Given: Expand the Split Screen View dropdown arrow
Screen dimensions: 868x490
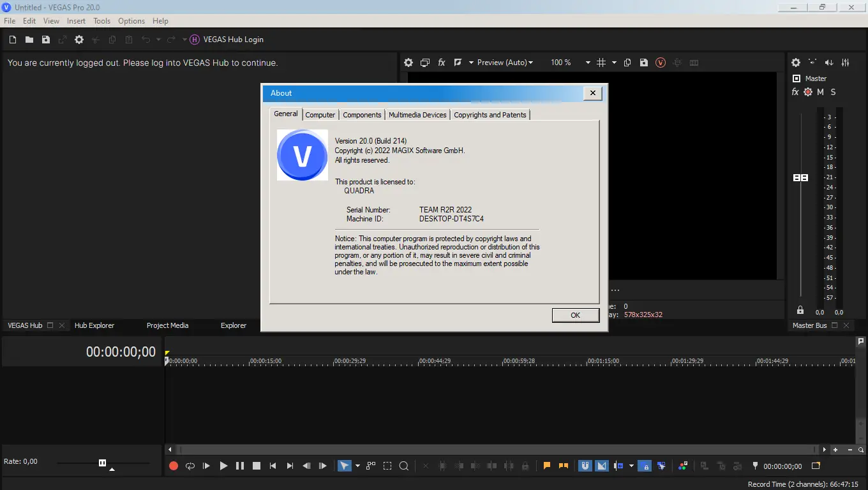Looking at the screenshot, I should (x=471, y=63).
